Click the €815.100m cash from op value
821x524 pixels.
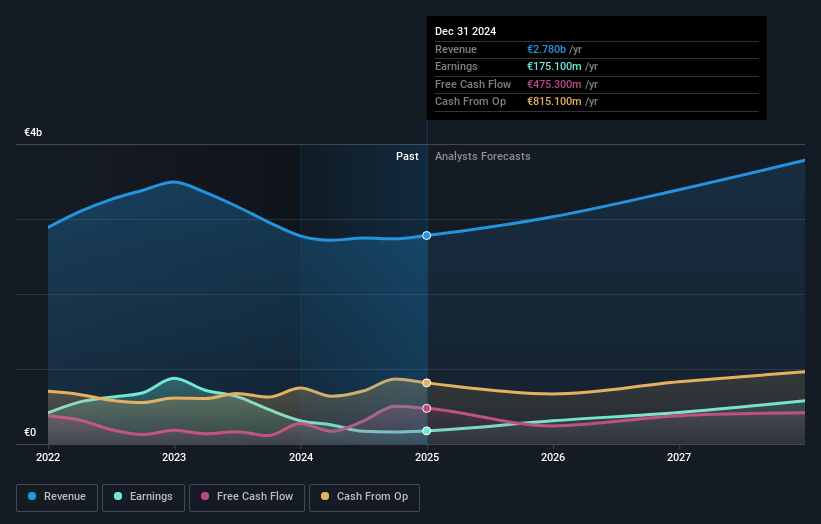coord(554,102)
